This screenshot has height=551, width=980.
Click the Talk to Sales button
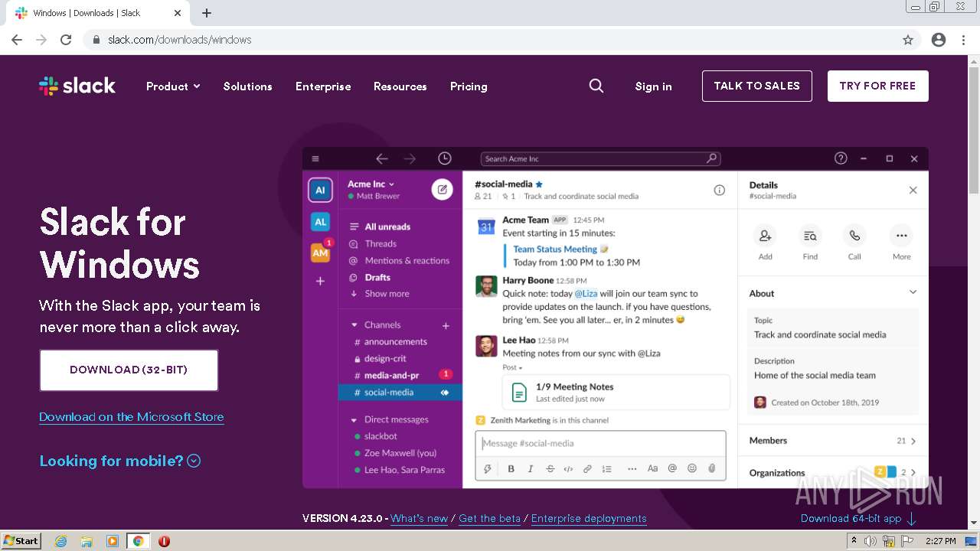coord(756,86)
